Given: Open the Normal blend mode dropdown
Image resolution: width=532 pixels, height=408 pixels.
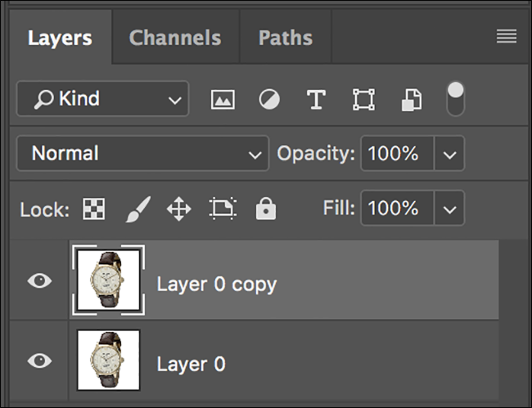Looking at the screenshot, I should [x=142, y=153].
